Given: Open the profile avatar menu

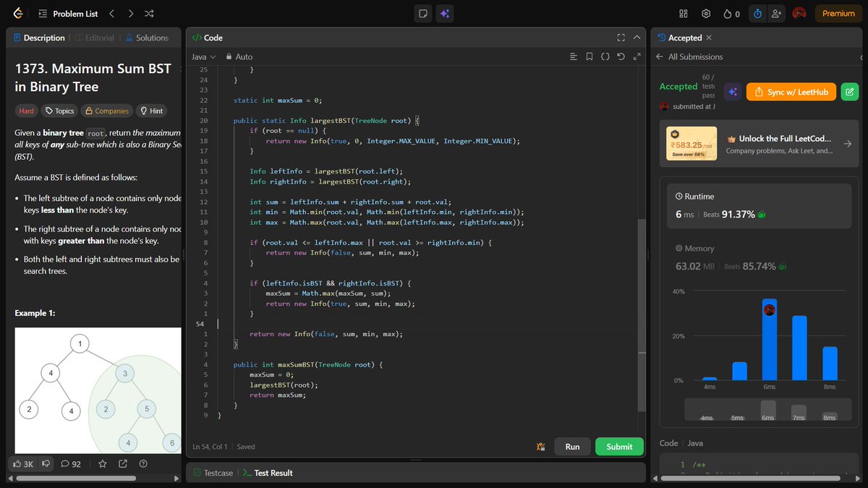Looking at the screenshot, I should click(x=799, y=13).
